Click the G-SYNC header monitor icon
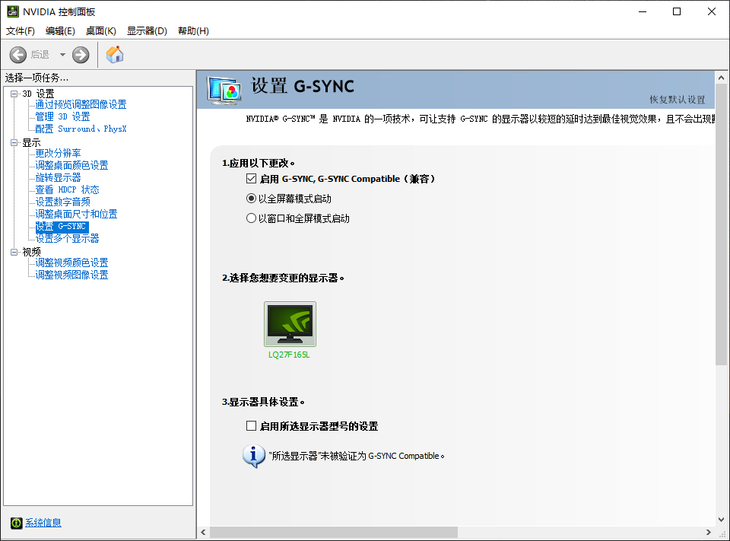 (224, 89)
